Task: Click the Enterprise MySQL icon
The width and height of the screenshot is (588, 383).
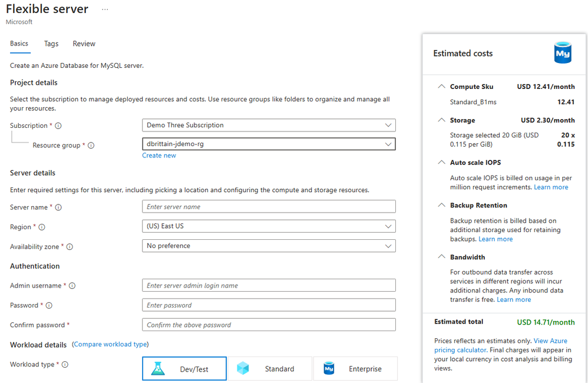Action: [x=329, y=368]
